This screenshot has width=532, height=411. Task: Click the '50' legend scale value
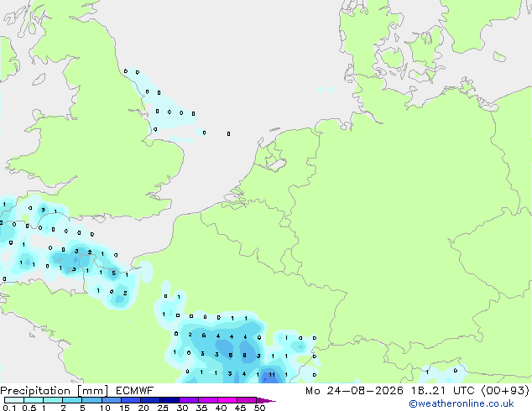(x=260, y=408)
